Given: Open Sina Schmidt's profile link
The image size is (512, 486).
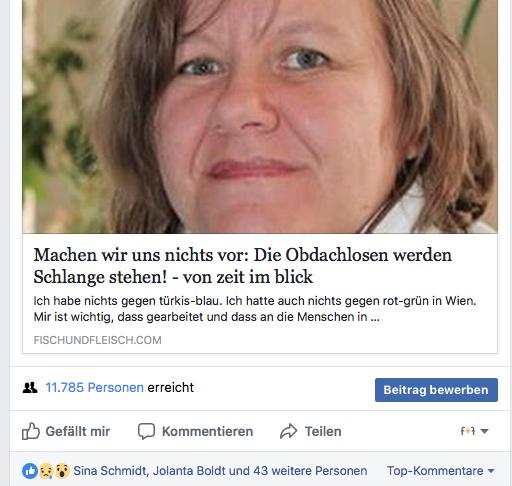Looking at the screenshot, I should pyautogui.click(x=110, y=471).
